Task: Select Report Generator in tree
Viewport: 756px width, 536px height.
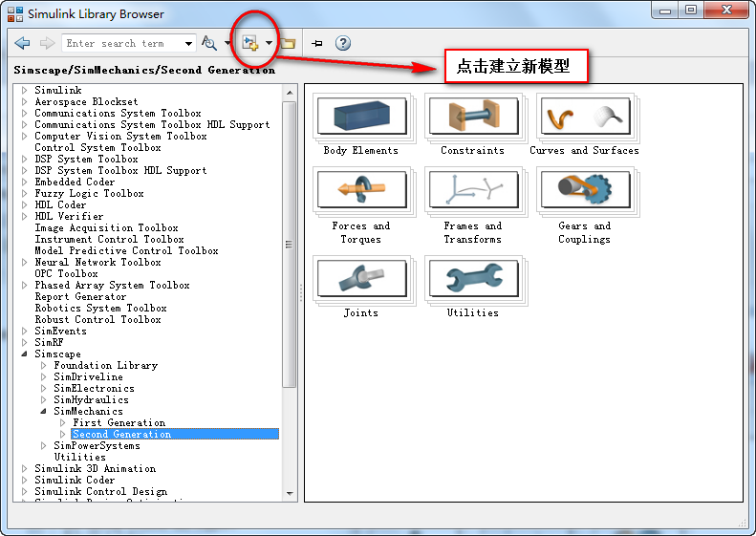Action: [x=80, y=297]
